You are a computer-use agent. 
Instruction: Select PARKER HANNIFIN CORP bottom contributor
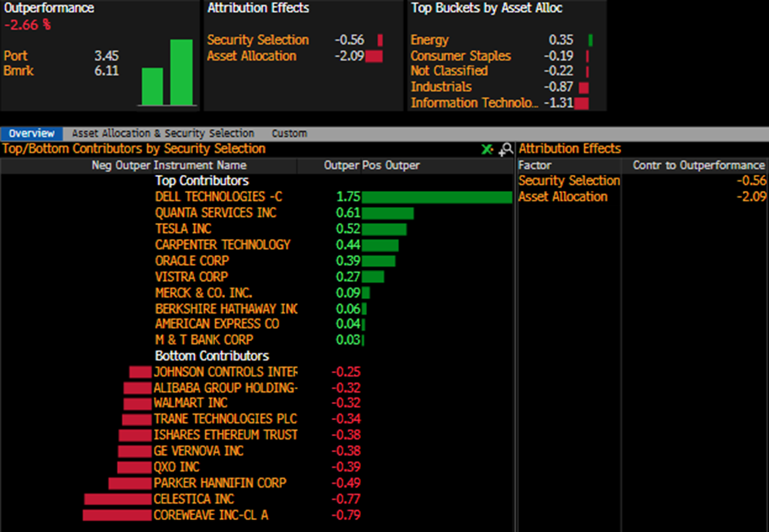(x=220, y=483)
